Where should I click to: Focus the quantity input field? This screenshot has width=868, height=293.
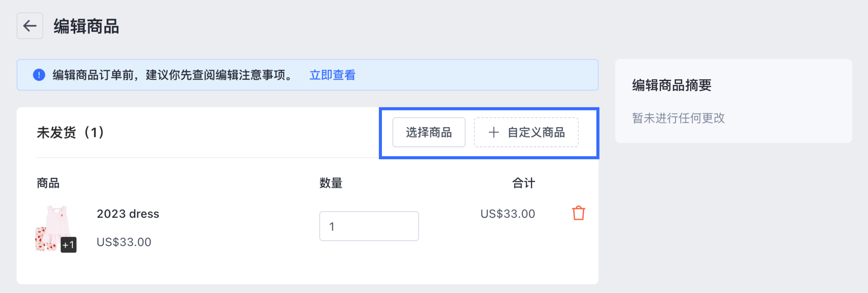(x=369, y=226)
